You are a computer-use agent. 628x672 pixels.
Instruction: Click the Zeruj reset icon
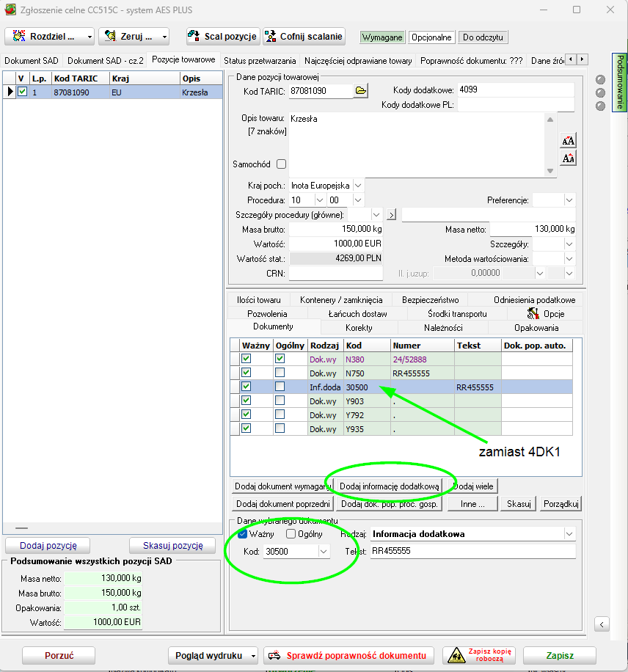(110, 36)
